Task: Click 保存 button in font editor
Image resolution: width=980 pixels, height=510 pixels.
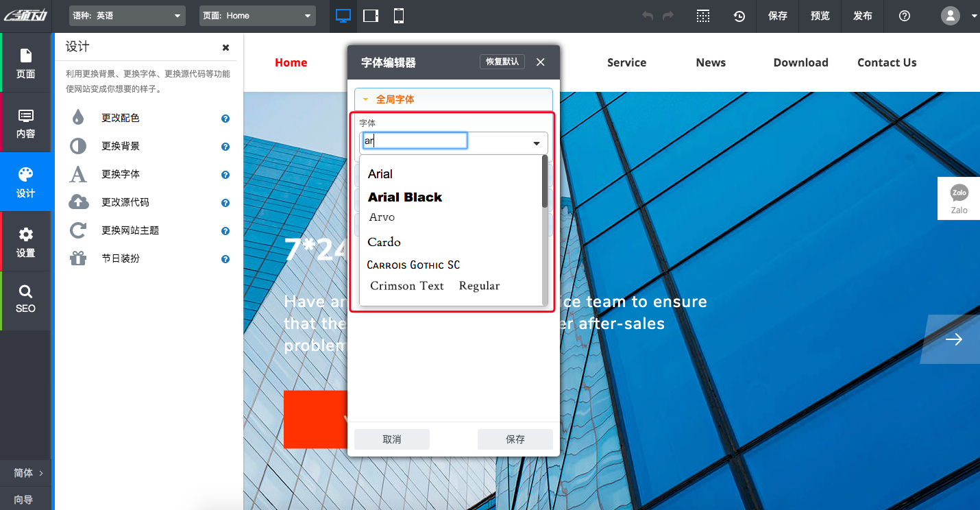Action: coord(515,439)
